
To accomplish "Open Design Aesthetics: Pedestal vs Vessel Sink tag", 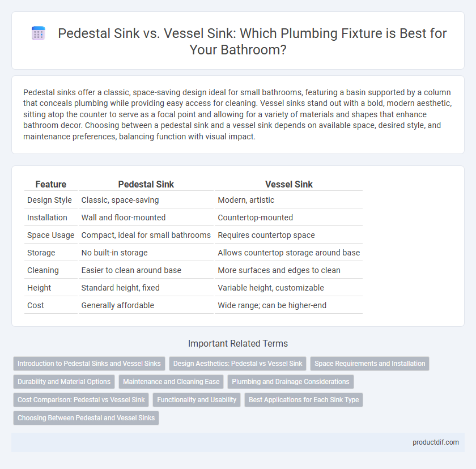I will [x=237, y=364].
